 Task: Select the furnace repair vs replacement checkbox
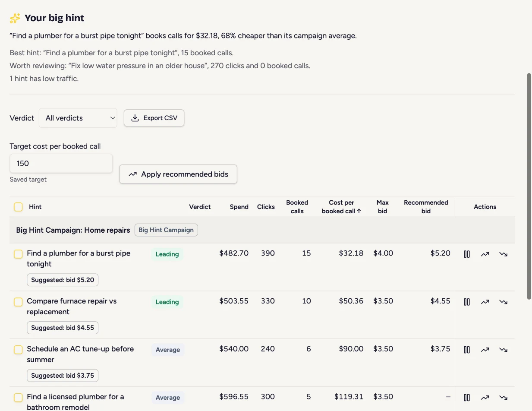point(18,302)
